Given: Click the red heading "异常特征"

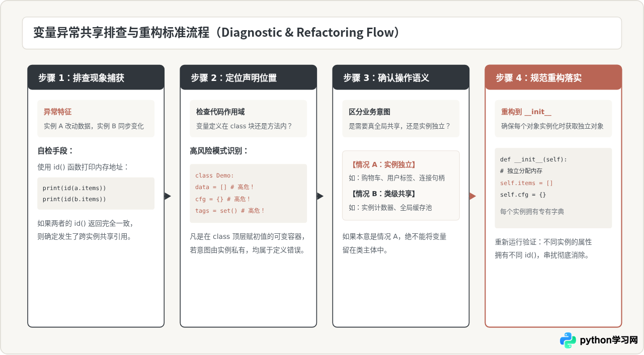Looking at the screenshot, I should point(58,112).
